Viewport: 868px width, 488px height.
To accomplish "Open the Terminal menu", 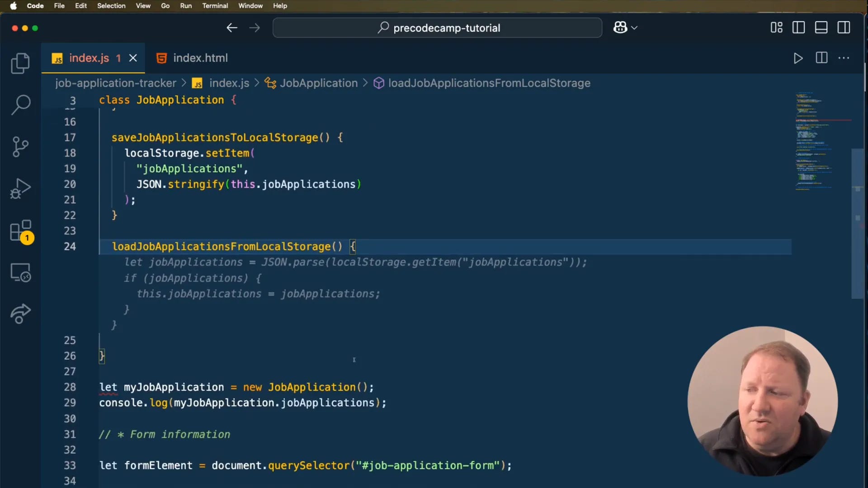I will pos(215,6).
